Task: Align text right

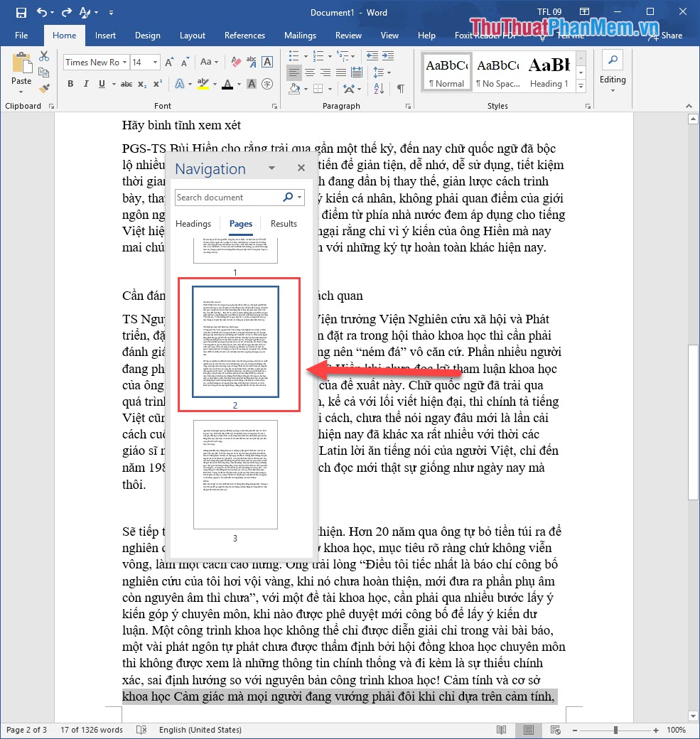Action: tap(325, 72)
